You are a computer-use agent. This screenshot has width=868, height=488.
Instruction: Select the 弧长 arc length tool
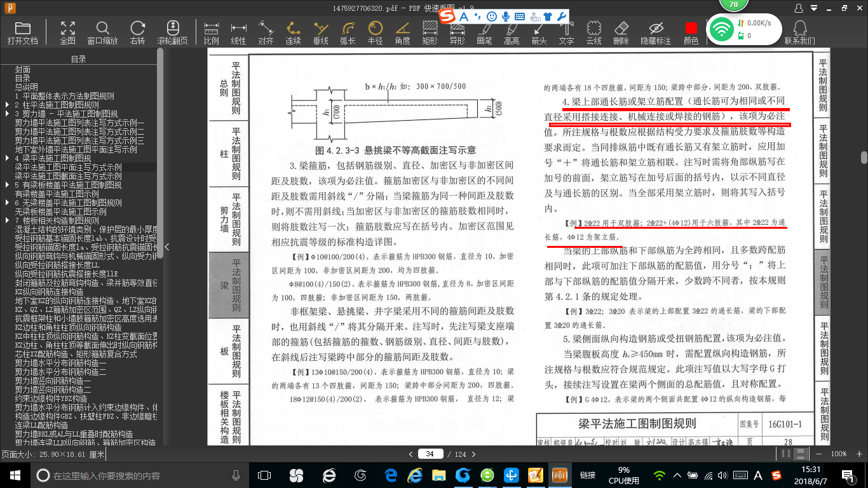[348, 32]
